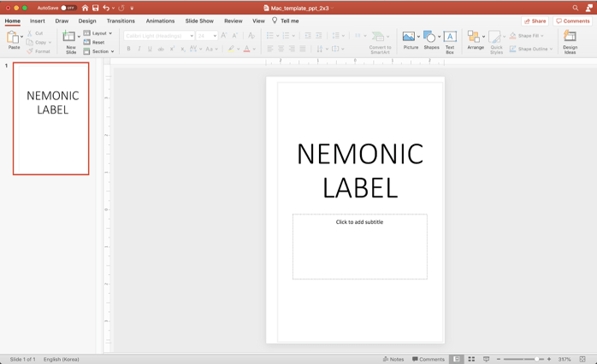The image size is (597, 364).
Task: Click Convert to SmartArt
Action: point(380,42)
